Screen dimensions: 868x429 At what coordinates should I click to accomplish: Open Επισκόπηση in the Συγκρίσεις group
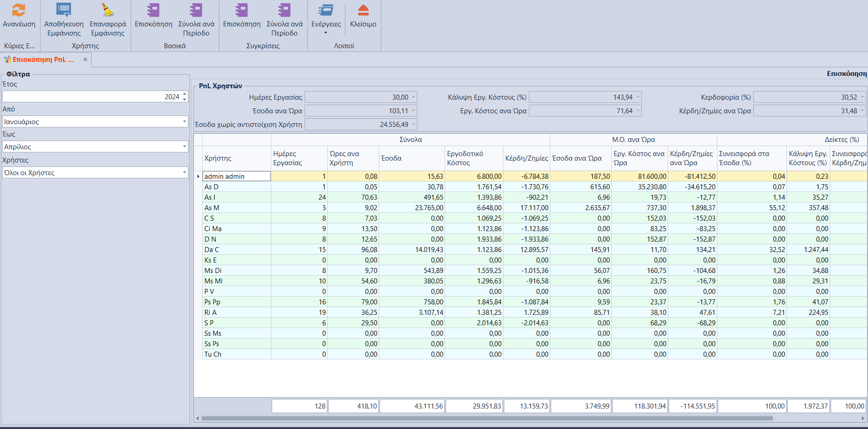pyautogui.click(x=242, y=10)
